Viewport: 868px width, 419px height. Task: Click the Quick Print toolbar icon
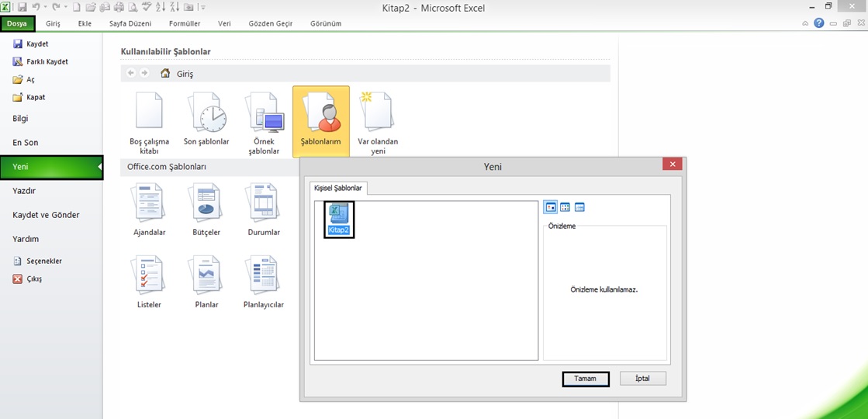(119, 7)
